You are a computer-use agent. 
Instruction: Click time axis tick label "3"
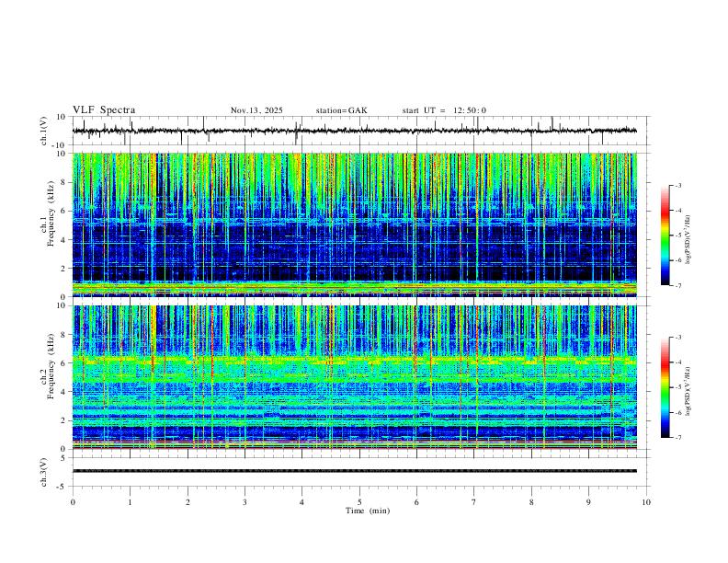(245, 502)
